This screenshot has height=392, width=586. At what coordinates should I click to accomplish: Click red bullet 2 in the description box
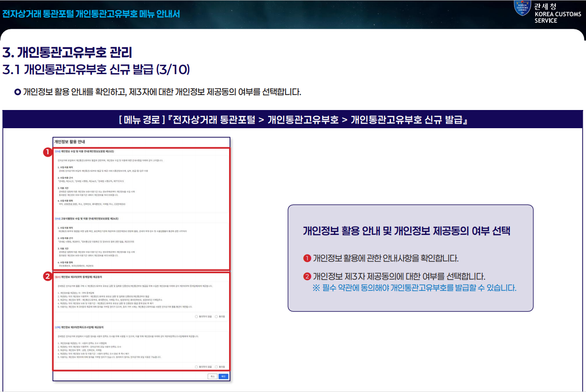coord(307,276)
